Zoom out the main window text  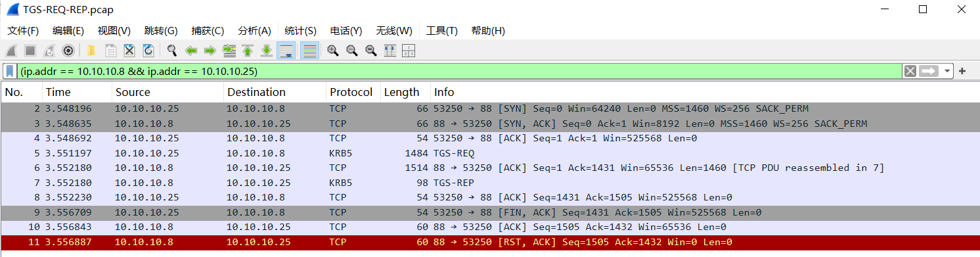coord(352,51)
